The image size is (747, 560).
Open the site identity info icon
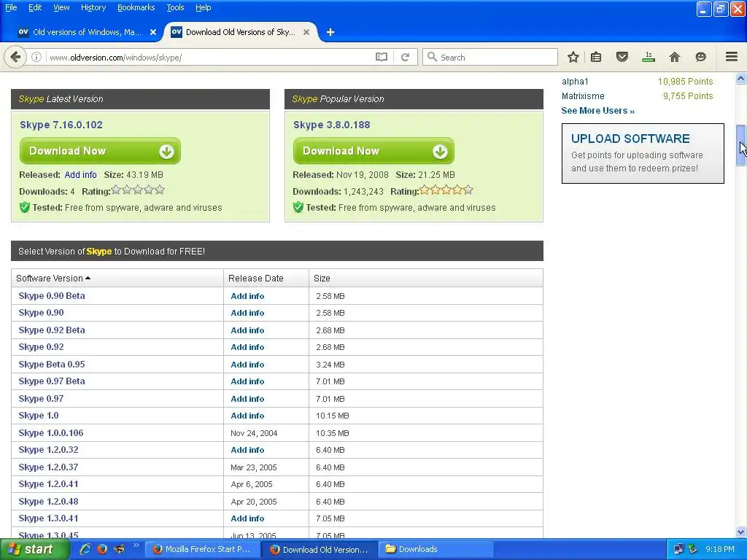point(36,57)
